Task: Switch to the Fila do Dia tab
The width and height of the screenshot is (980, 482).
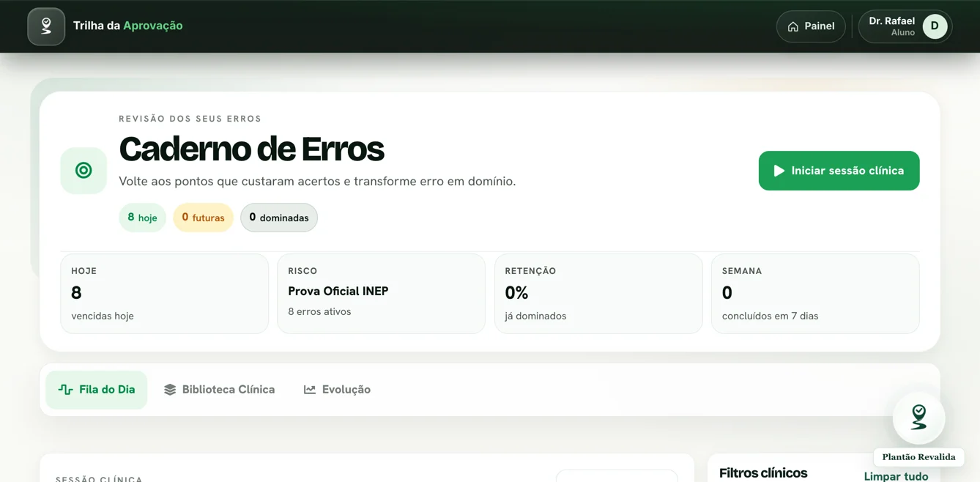Action: 97,390
